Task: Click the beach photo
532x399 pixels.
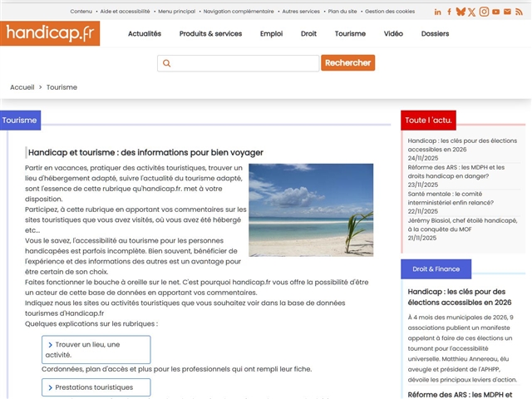Action: pos(311,210)
